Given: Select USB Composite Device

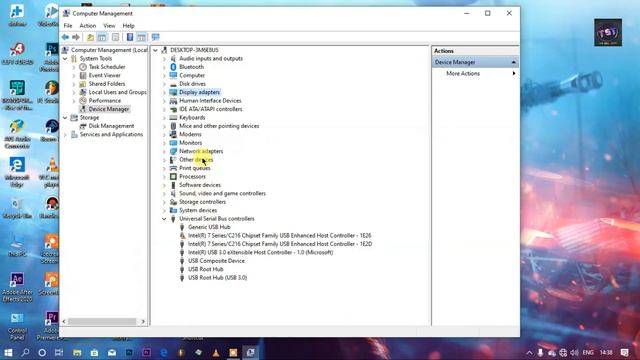Looking at the screenshot, I should click(x=216, y=261).
